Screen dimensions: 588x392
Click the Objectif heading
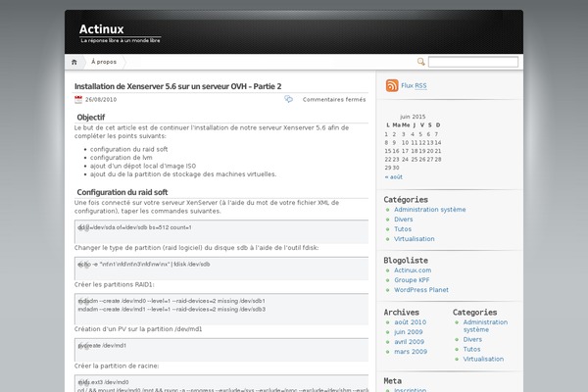tap(91, 117)
